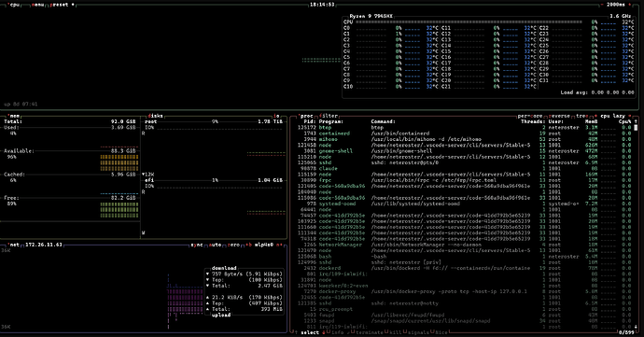Switch to next network interface with n arrow
This screenshot has width=644, height=337.
coord(279,245)
